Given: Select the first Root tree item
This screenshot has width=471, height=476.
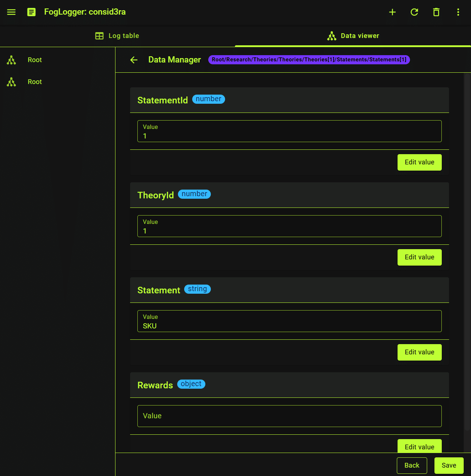Looking at the screenshot, I should pyautogui.click(x=57, y=60).
